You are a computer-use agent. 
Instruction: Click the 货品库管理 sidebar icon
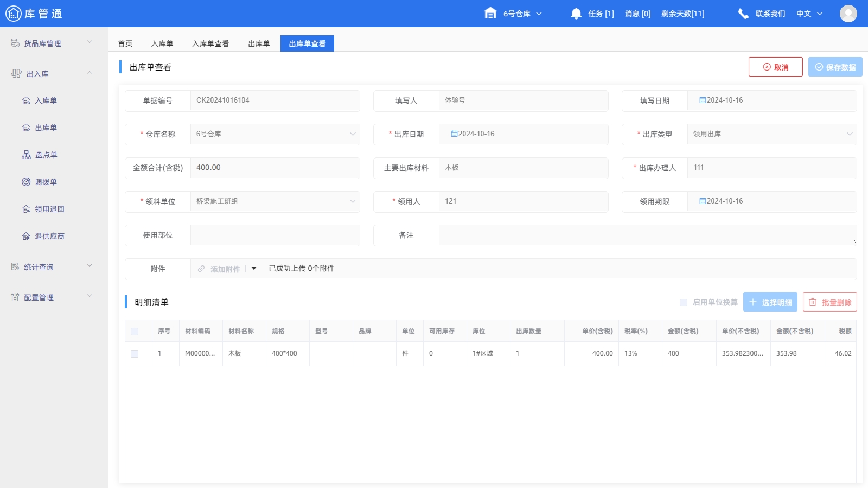tap(15, 43)
